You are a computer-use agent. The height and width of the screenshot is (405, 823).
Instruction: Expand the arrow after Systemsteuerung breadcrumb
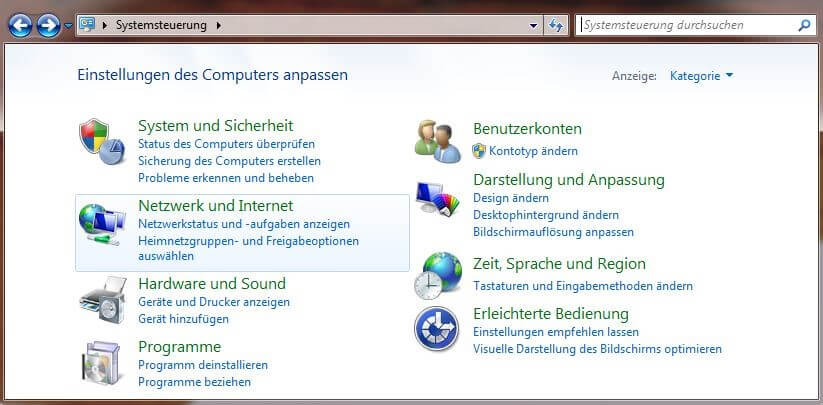click(218, 25)
